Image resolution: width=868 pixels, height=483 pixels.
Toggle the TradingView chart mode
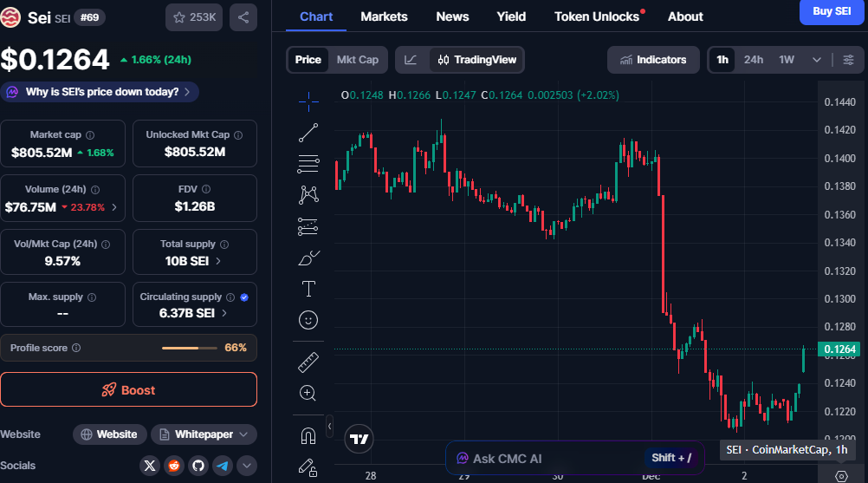tap(477, 60)
